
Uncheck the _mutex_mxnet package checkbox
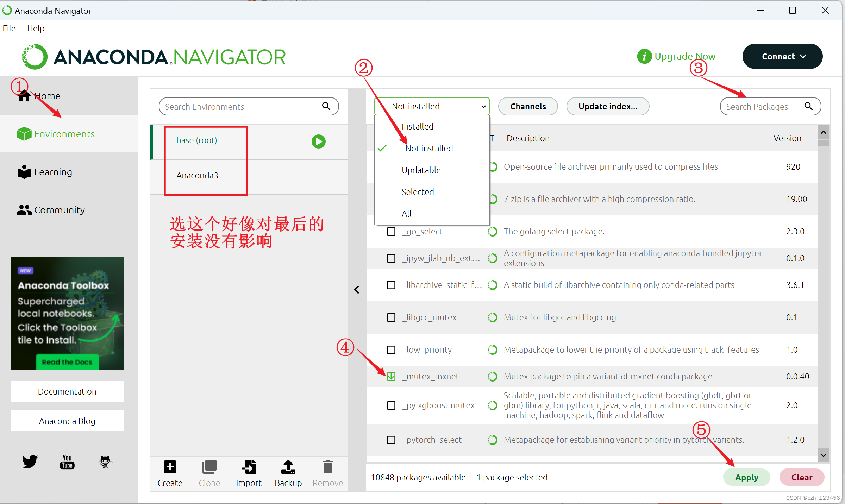pos(391,377)
